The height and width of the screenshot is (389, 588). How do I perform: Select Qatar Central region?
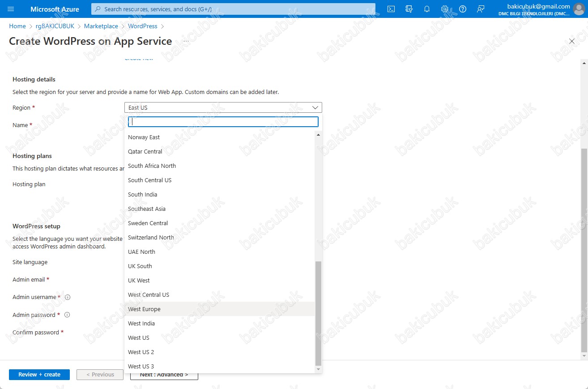pyautogui.click(x=220, y=151)
